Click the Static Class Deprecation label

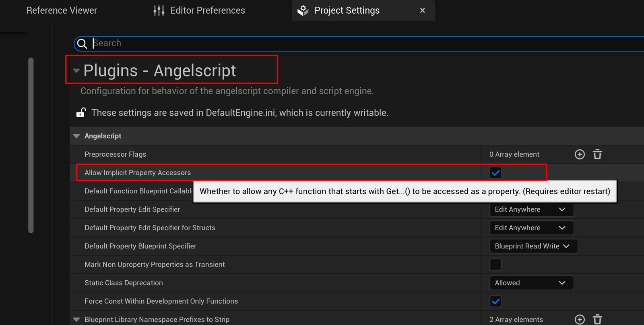124,283
